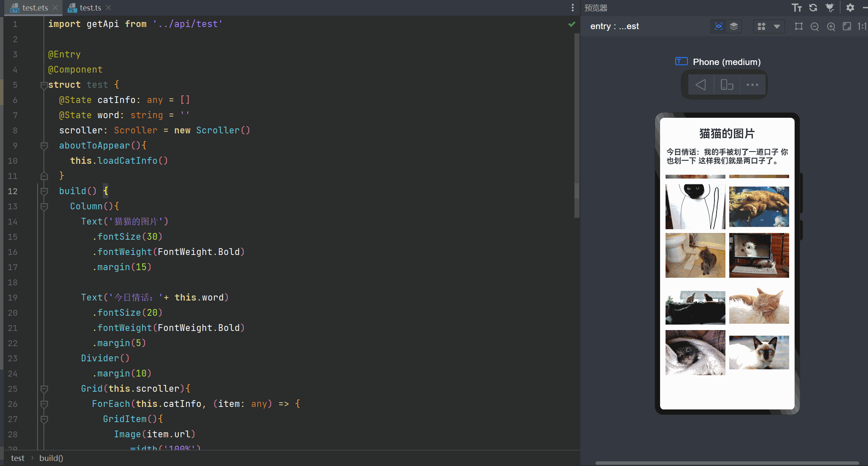Select the test.ets editor tab
The image size is (868, 466).
point(35,8)
